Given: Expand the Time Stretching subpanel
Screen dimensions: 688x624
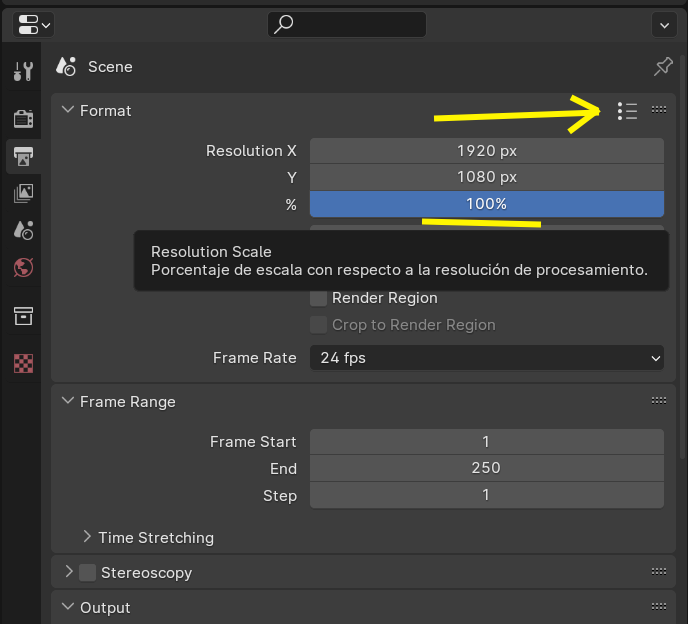Looking at the screenshot, I should pyautogui.click(x=87, y=538).
